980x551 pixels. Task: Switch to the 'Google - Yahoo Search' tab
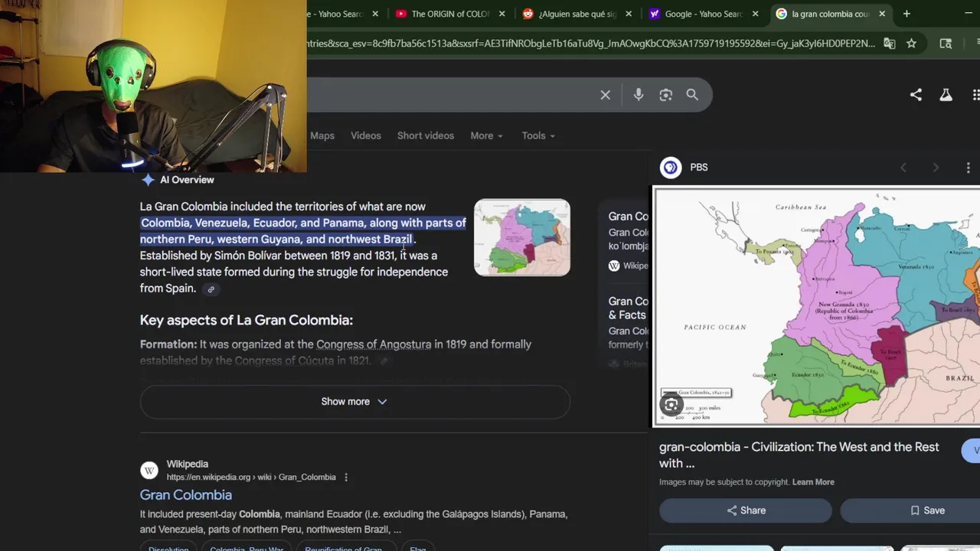[x=702, y=14]
